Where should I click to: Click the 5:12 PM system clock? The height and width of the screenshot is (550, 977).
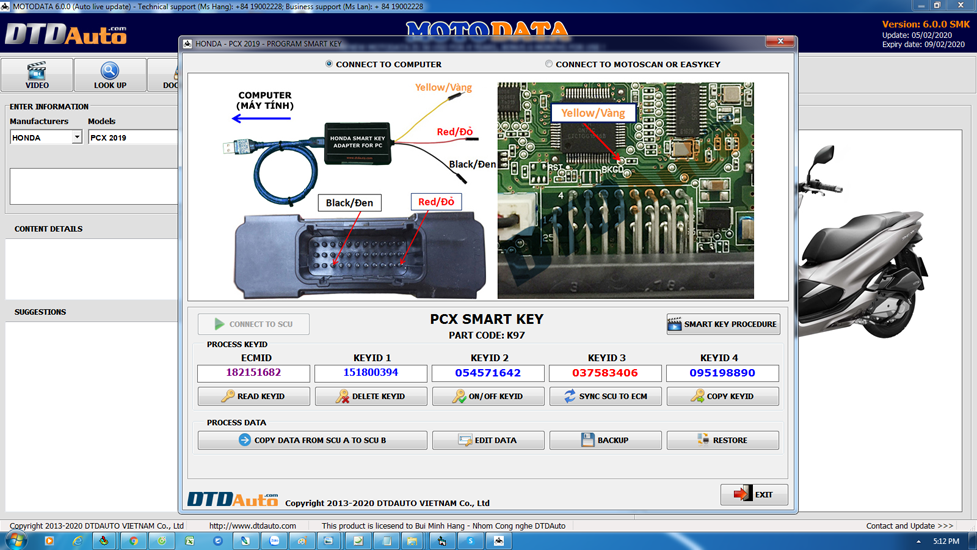946,541
